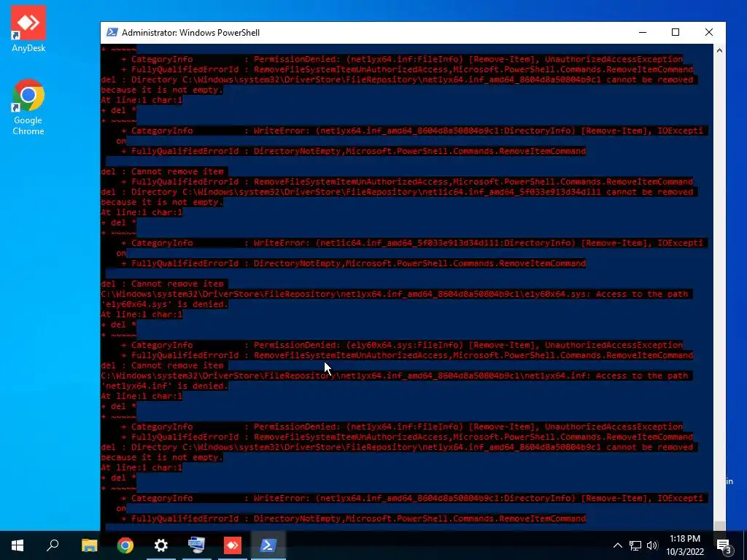
Task: Open notification center with 3 alerts
Action: point(724,545)
